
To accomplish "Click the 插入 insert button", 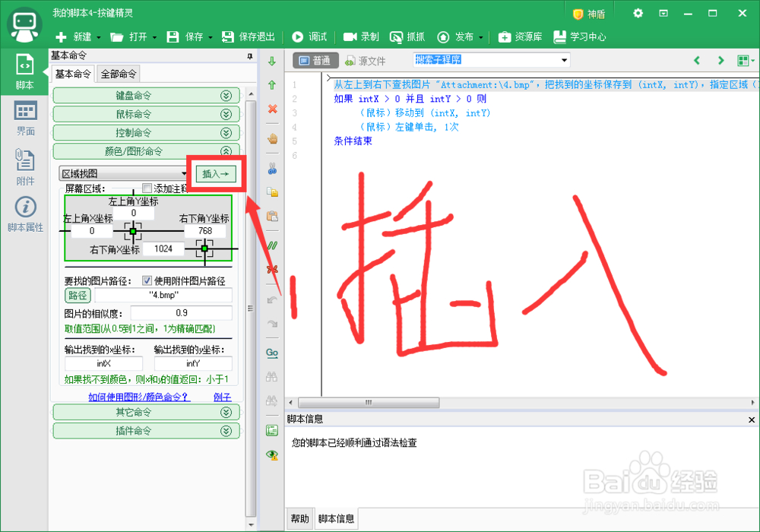I will tap(216, 174).
